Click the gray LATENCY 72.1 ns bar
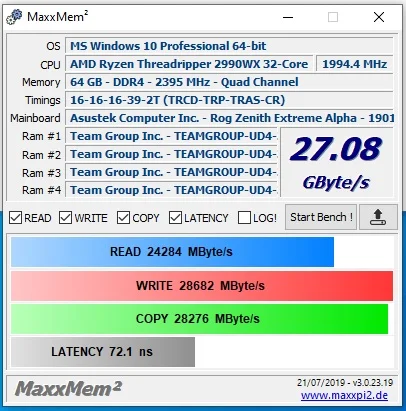 [103, 352]
